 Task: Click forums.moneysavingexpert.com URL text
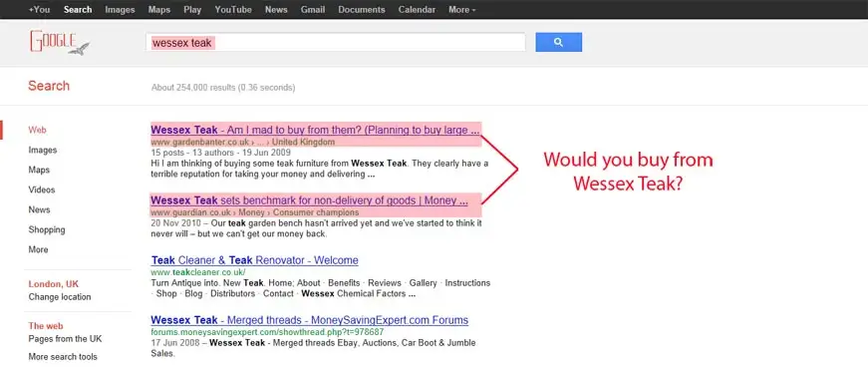267,332
